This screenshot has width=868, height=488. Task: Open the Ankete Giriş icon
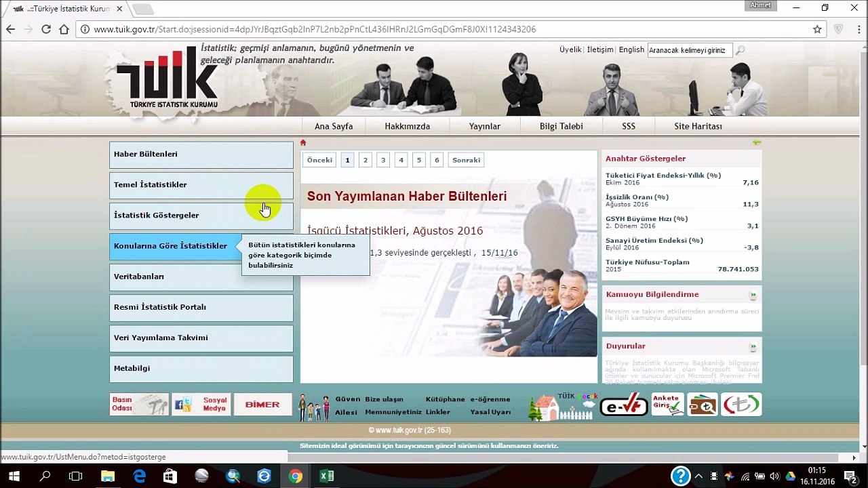[x=667, y=405]
